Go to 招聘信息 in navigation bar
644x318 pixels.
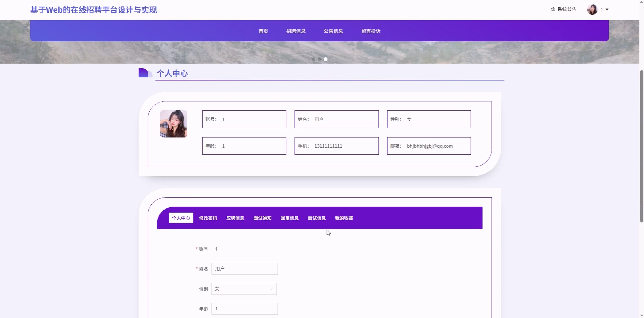coord(296,31)
